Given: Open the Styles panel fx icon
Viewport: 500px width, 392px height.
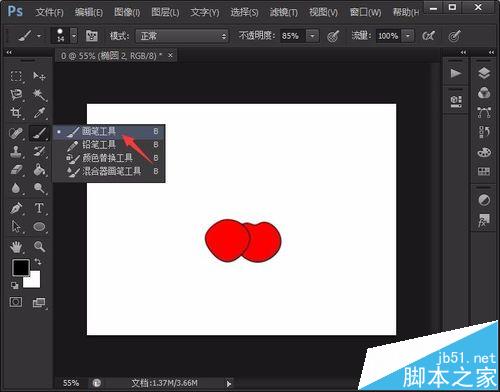Looking at the screenshot, I should [484, 220].
